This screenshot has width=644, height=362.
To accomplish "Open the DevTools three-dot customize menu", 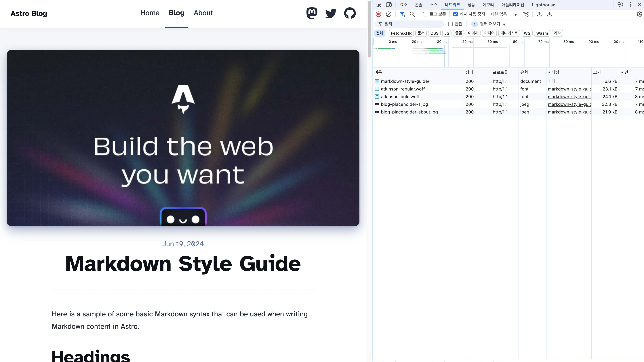I will point(630,5).
